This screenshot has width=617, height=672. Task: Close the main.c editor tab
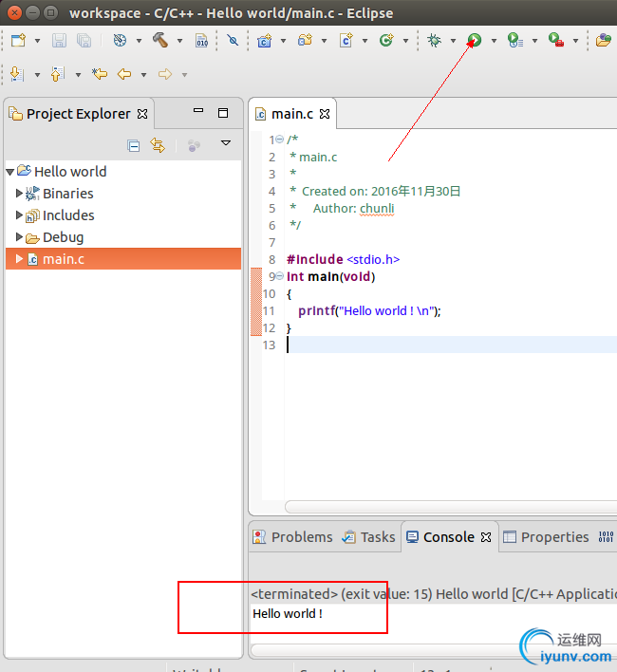325,114
